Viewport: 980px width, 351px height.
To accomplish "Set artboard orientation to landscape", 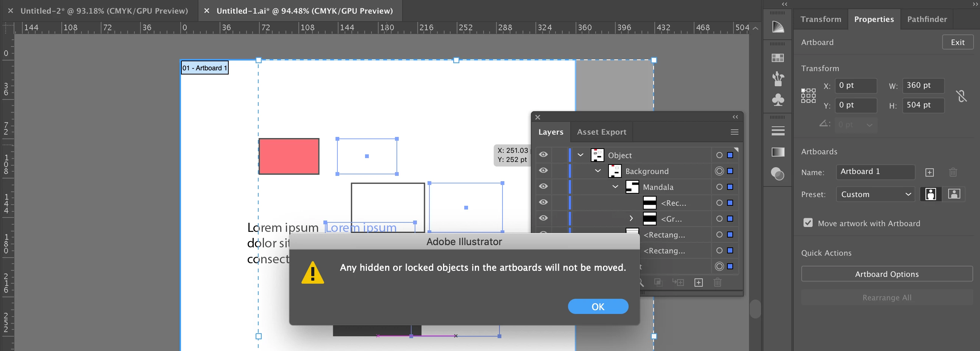I will (954, 194).
